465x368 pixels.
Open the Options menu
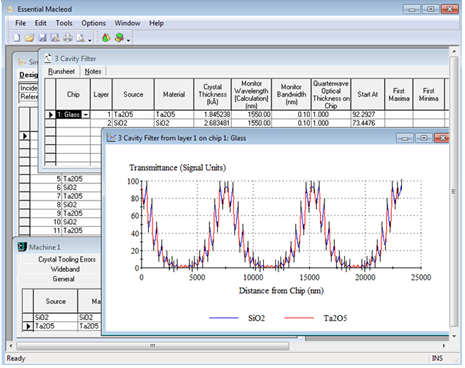click(93, 23)
